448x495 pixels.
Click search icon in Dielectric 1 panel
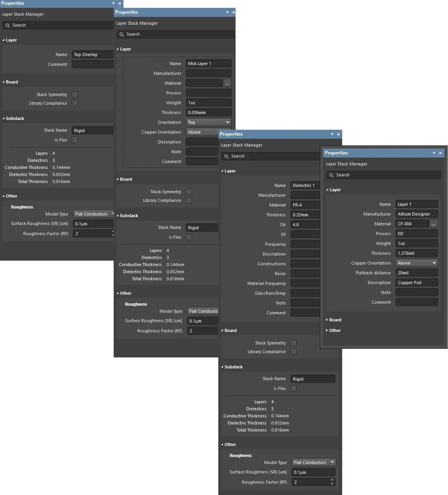[227, 156]
